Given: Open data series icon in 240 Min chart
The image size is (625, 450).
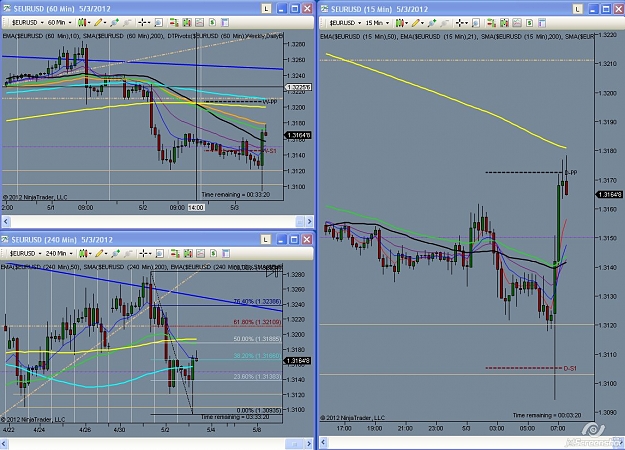Looking at the screenshot, I should 188,253.
